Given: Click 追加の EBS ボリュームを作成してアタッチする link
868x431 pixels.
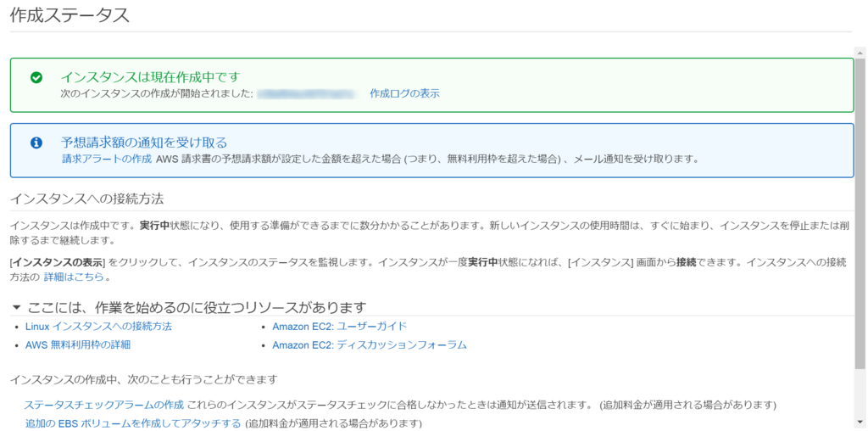Looking at the screenshot, I should click(x=133, y=424).
